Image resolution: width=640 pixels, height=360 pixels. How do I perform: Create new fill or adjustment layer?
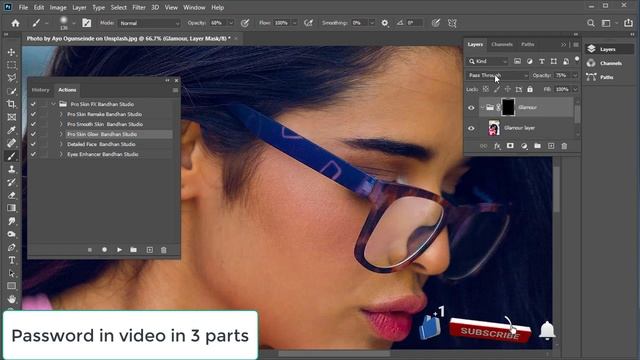(x=524, y=146)
